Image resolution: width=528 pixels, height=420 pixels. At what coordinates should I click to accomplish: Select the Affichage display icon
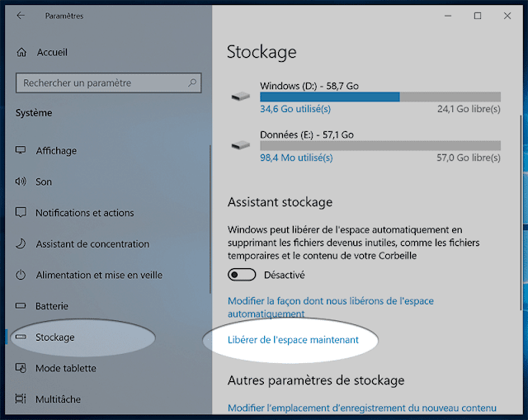point(21,150)
